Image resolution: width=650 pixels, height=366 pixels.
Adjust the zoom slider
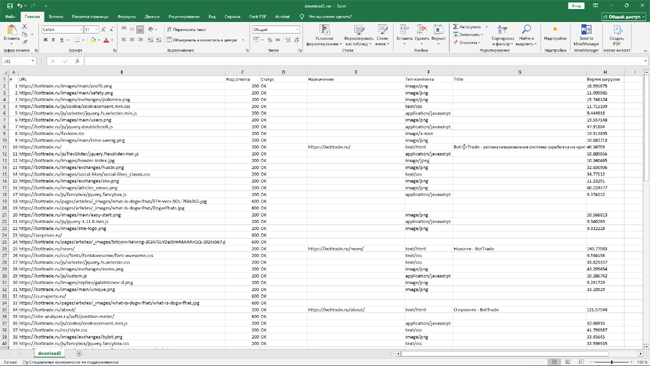pos(612,362)
